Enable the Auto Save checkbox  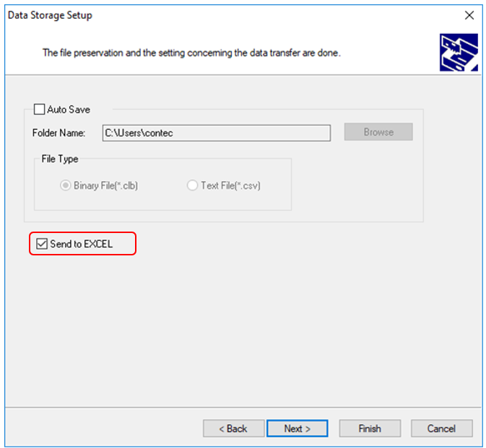tap(39, 110)
